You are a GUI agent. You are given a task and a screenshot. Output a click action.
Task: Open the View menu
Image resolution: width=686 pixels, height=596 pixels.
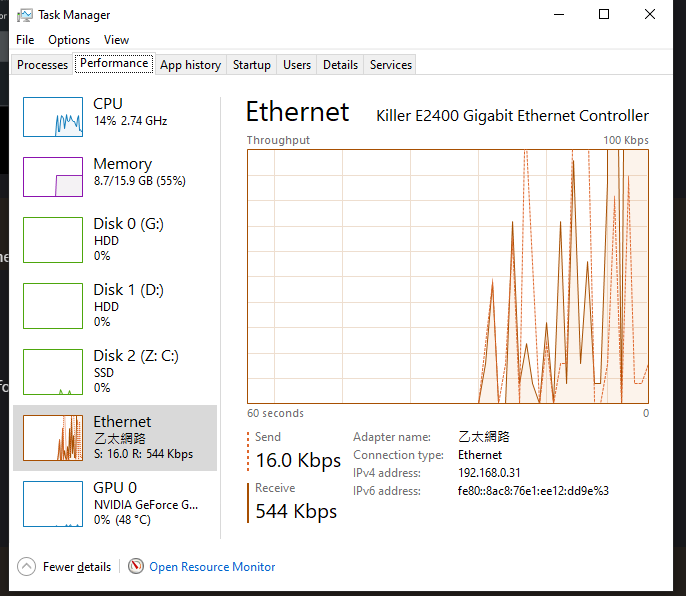[x=116, y=40]
